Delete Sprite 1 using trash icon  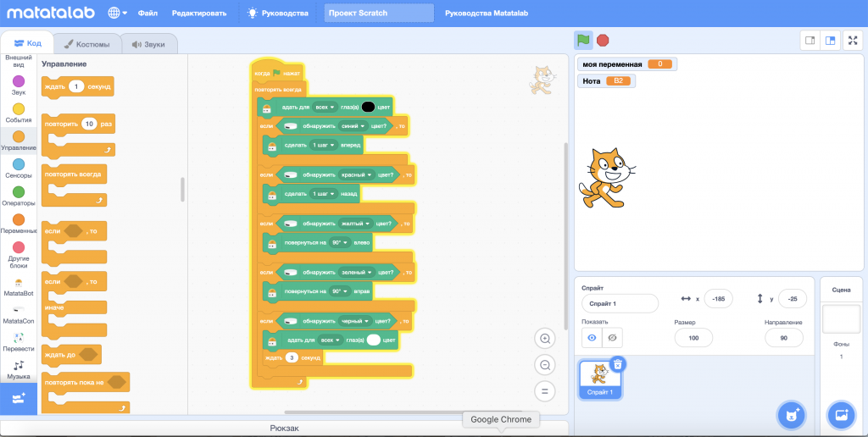pos(619,363)
